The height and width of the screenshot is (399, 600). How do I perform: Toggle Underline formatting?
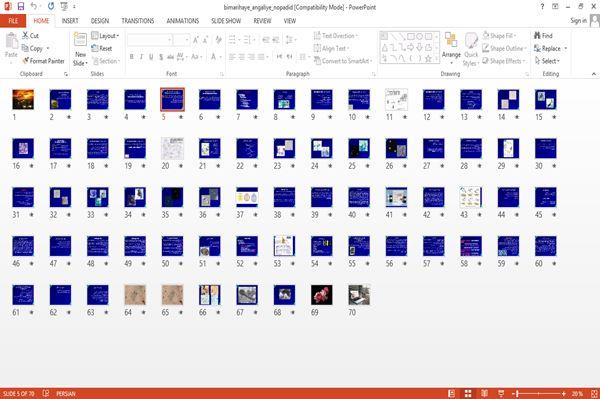151,57
